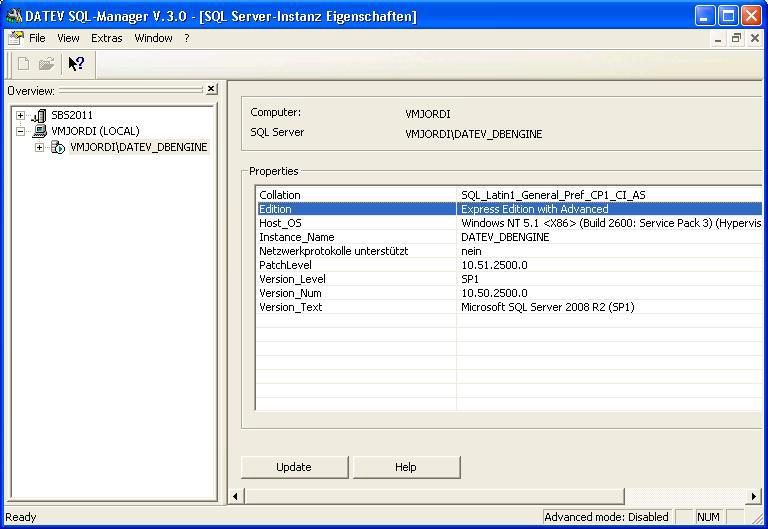Click the Ready status bar text
Screen dimensions: 768x529
point(21,517)
